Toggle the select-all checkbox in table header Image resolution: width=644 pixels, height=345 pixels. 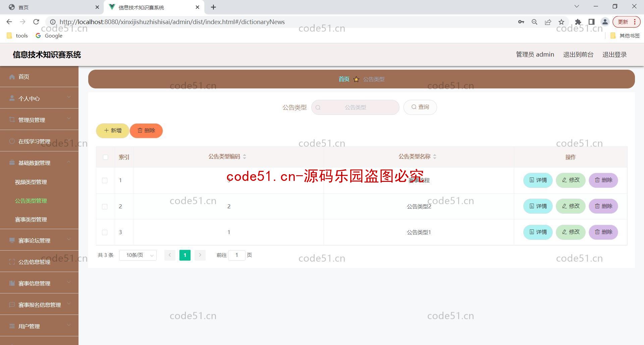pyautogui.click(x=105, y=157)
